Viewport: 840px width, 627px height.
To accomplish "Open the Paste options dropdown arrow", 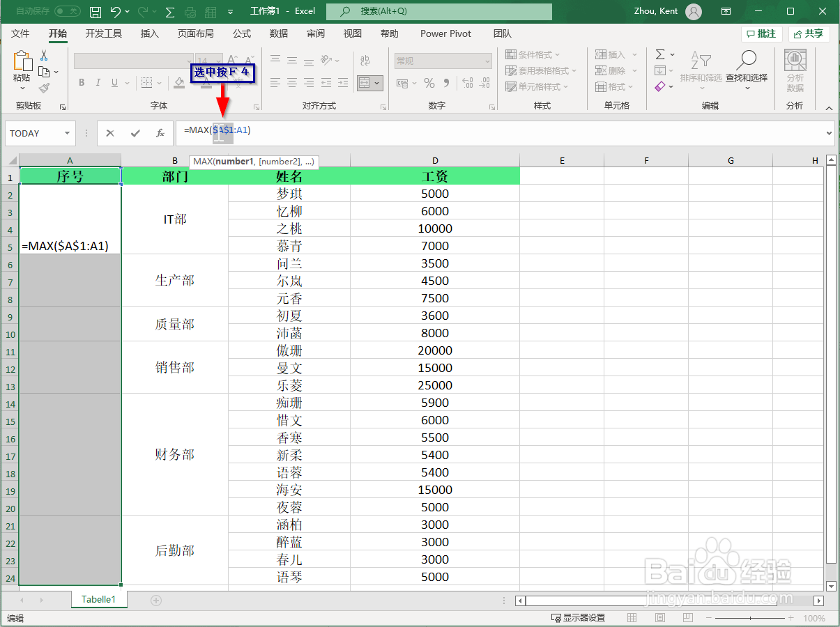I will (22, 88).
